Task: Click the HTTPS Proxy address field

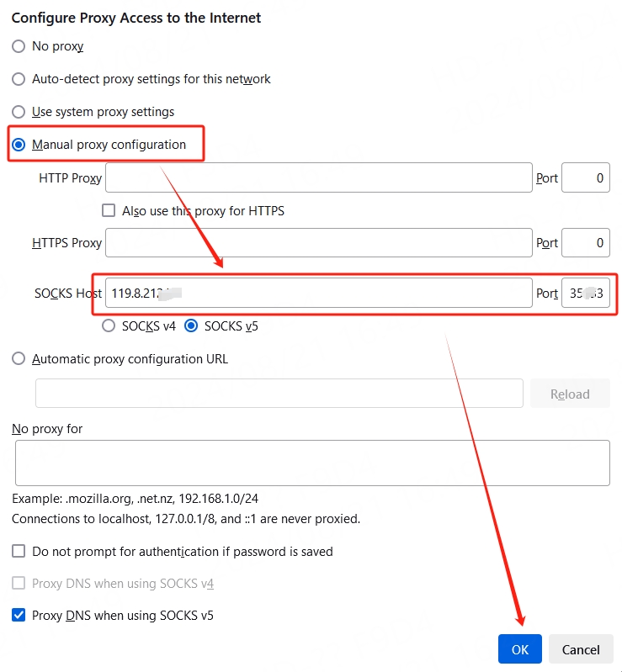Action: (318, 243)
